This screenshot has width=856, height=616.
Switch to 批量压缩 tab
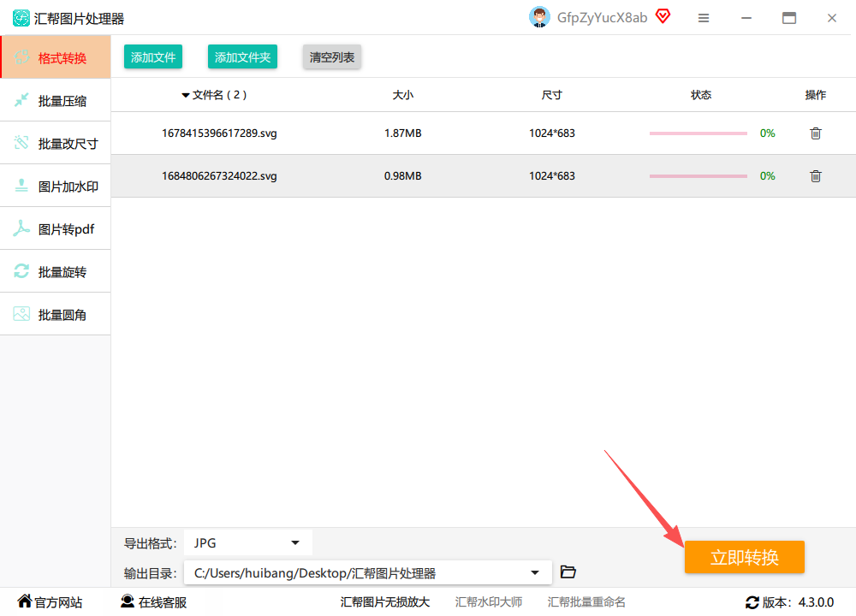click(55, 100)
